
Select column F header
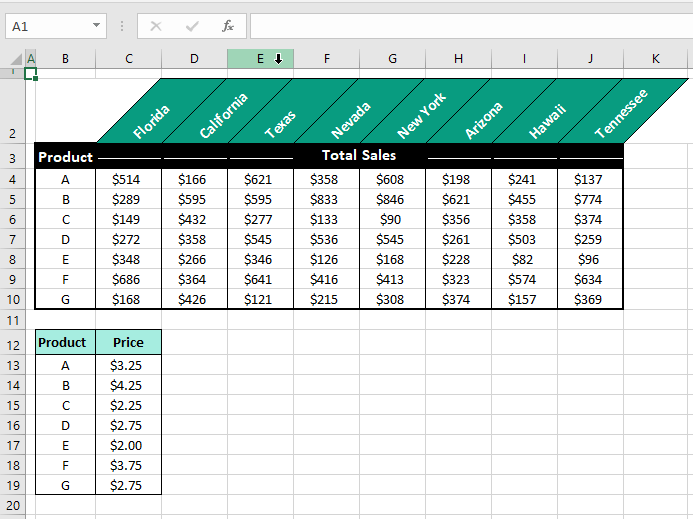click(x=327, y=59)
